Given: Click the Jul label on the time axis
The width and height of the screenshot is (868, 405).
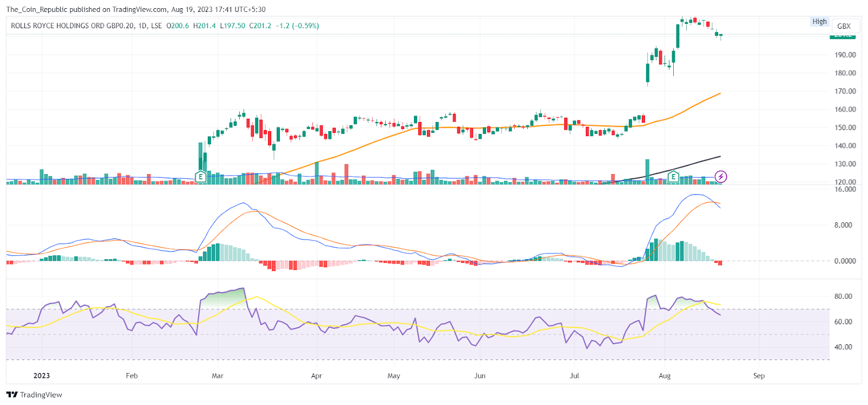Looking at the screenshot, I should click(x=575, y=376).
